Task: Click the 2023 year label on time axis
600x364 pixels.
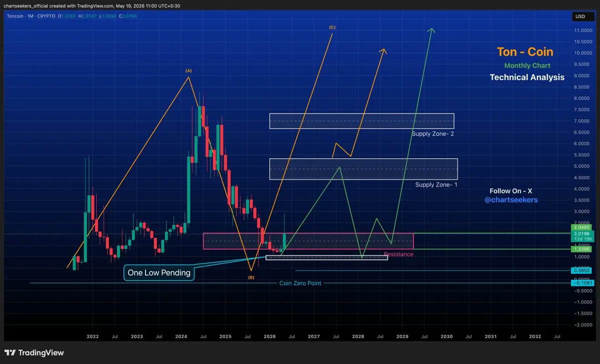Action: (136, 337)
